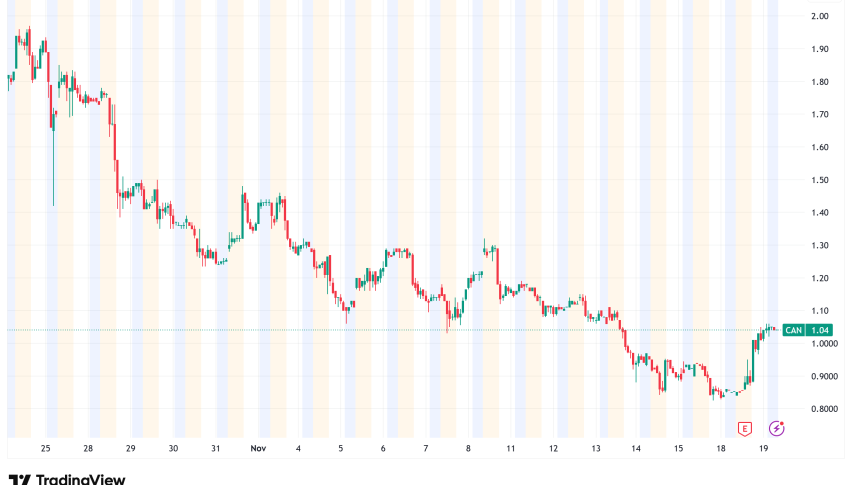Click the 7 date on time axis
The width and height of the screenshot is (852, 485).
click(426, 449)
